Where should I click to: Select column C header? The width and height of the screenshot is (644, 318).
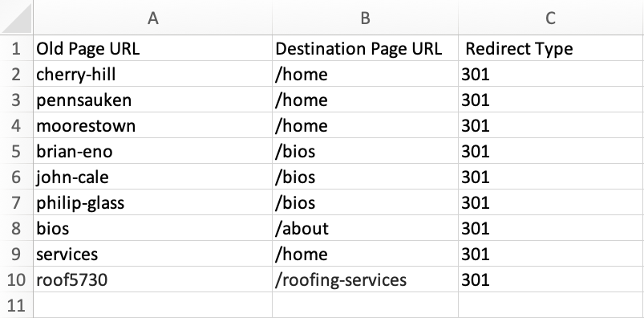click(x=551, y=18)
